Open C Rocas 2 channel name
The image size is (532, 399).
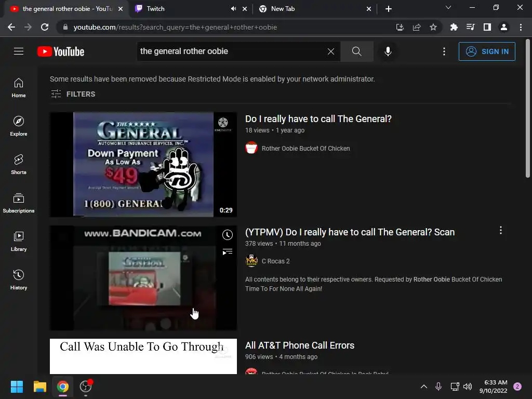275,261
